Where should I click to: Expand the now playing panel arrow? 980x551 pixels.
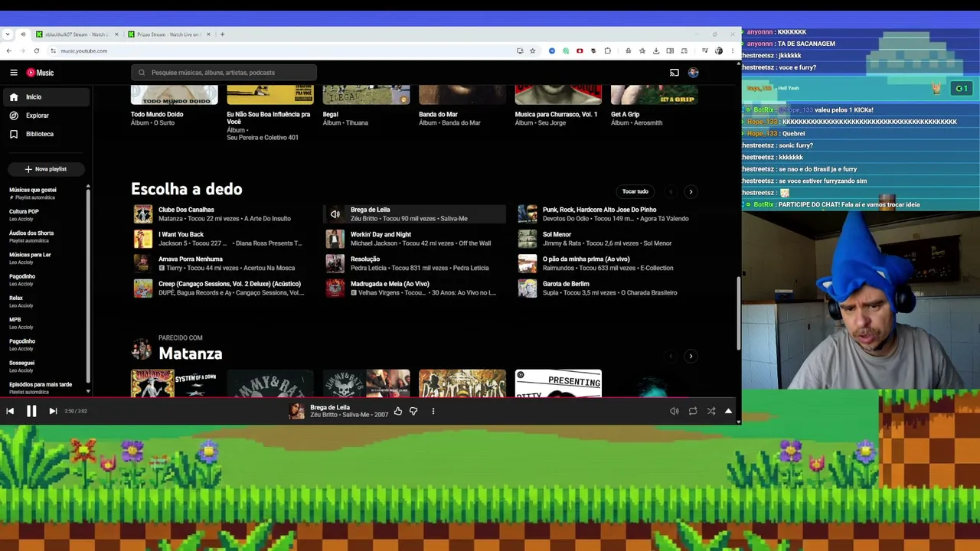(x=728, y=411)
